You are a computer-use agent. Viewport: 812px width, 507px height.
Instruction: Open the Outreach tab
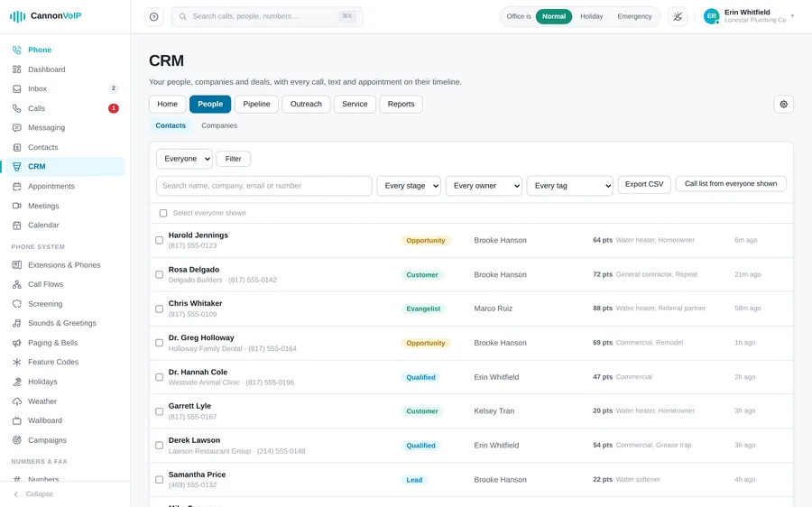point(306,104)
